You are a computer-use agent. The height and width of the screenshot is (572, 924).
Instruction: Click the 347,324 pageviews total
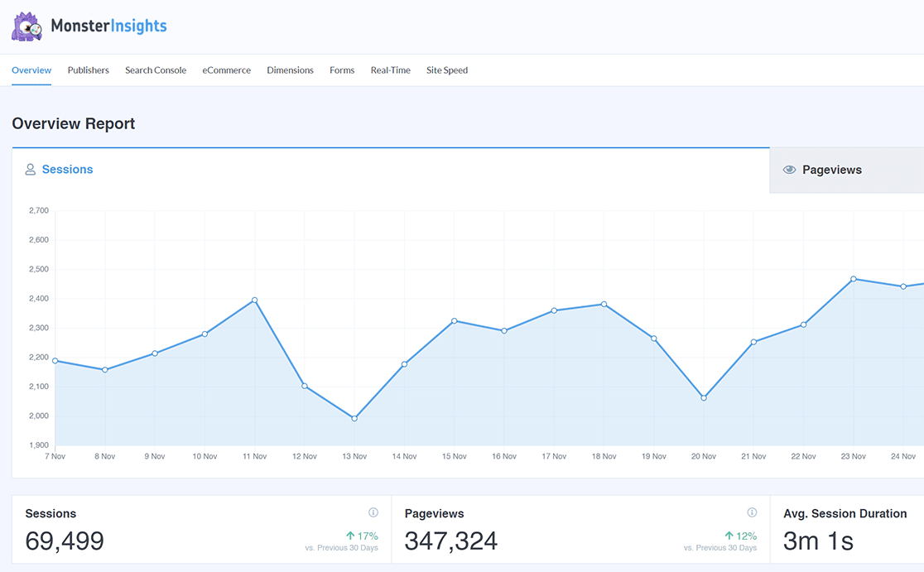click(x=450, y=541)
